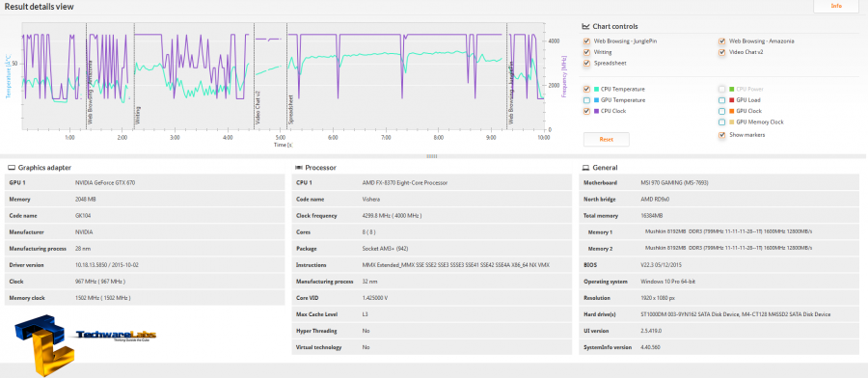Click the Processor section chip icon
This screenshot has width=868, height=378.
(299, 168)
